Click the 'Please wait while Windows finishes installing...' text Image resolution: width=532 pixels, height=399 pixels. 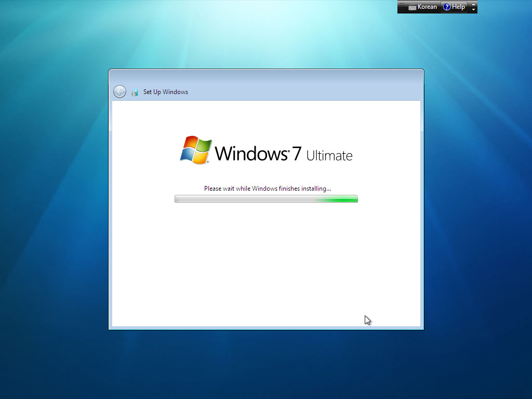(x=268, y=188)
